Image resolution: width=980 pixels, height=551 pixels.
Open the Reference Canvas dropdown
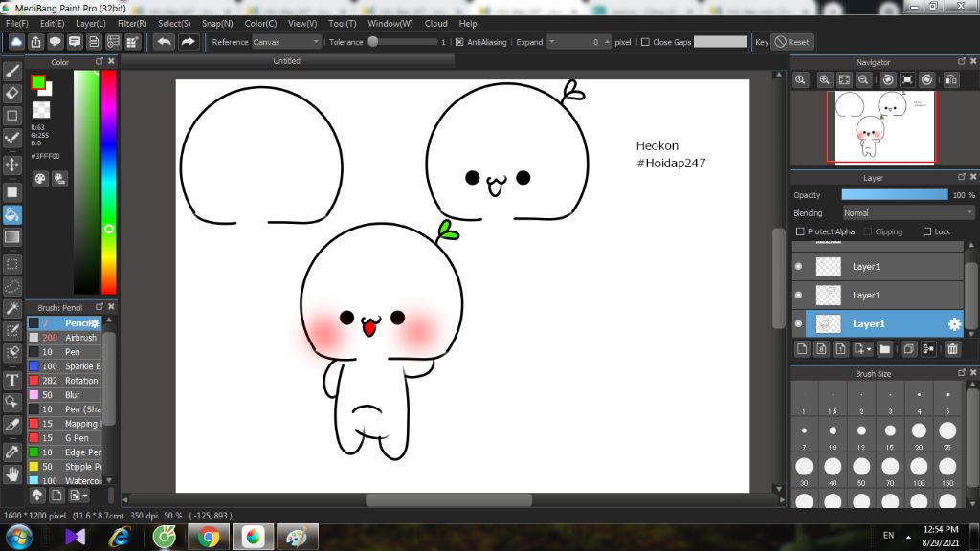click(286, 42)
